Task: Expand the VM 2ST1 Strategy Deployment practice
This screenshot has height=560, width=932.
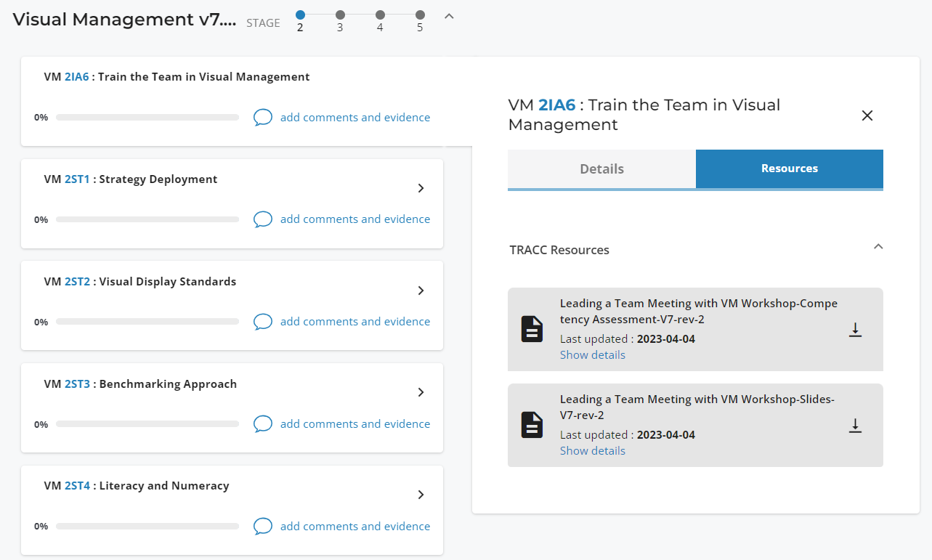Action: tap(421, 188)
